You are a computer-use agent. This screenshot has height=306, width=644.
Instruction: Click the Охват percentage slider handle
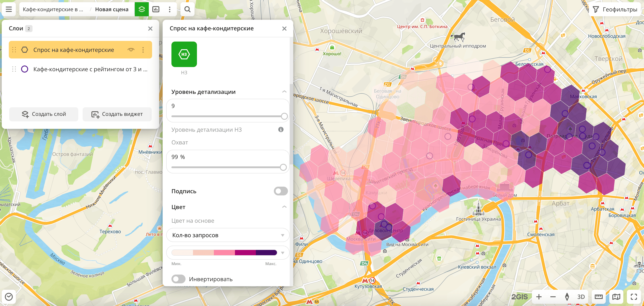tap(283, 167)
